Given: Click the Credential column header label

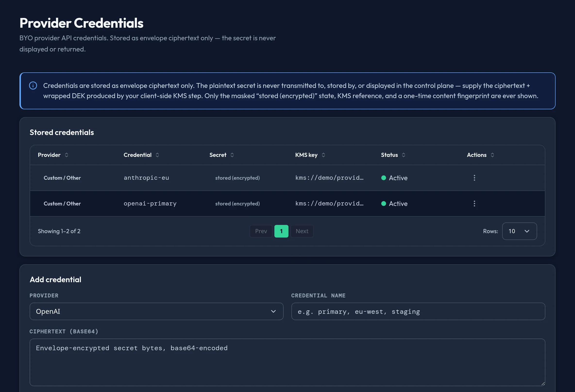Looking at the screenshot, I should point(138,155).
